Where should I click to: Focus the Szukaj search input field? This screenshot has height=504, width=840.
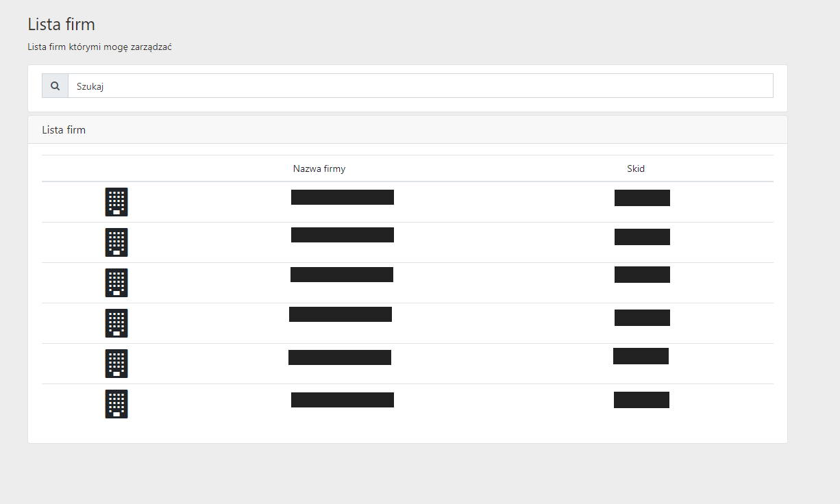point(420,86)
